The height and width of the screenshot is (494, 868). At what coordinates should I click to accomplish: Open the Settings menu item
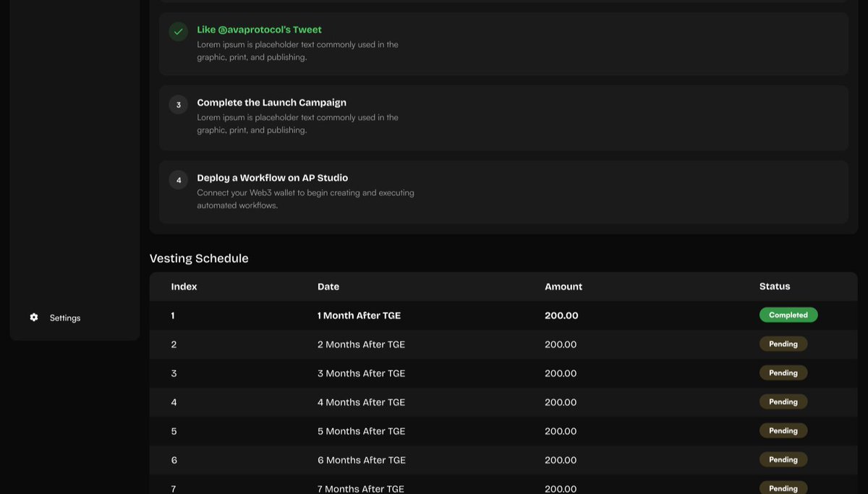point(64,317)
